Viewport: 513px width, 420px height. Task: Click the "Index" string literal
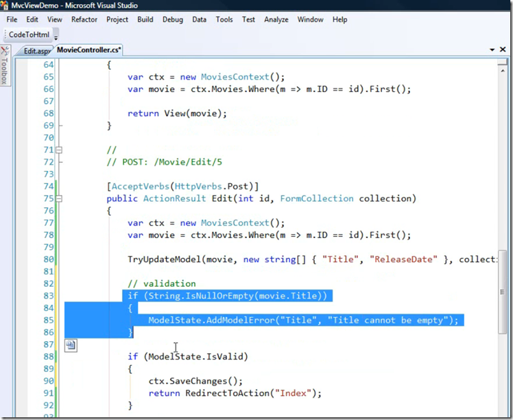point(293,393)
